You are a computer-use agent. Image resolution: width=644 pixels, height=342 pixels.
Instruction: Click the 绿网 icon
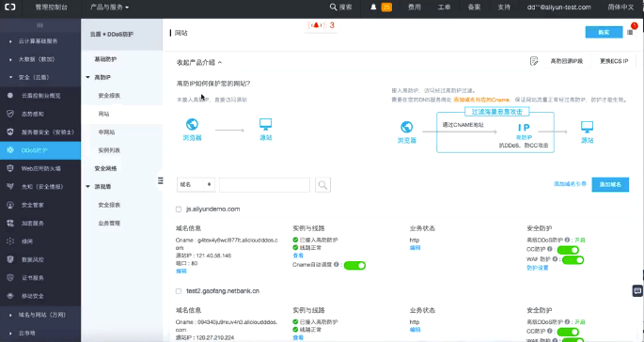[10, 241]
